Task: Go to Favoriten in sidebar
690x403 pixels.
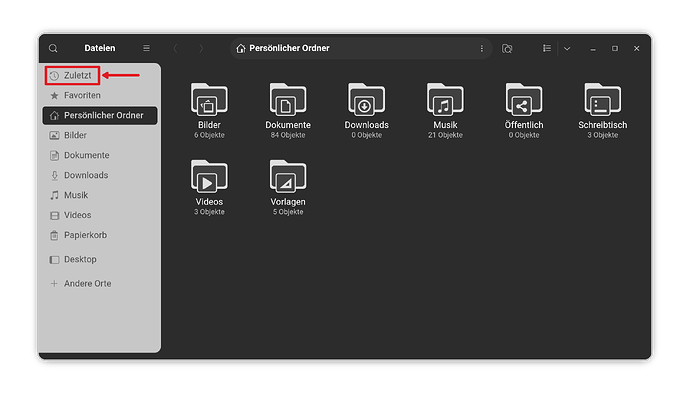Action: point(81,95)
